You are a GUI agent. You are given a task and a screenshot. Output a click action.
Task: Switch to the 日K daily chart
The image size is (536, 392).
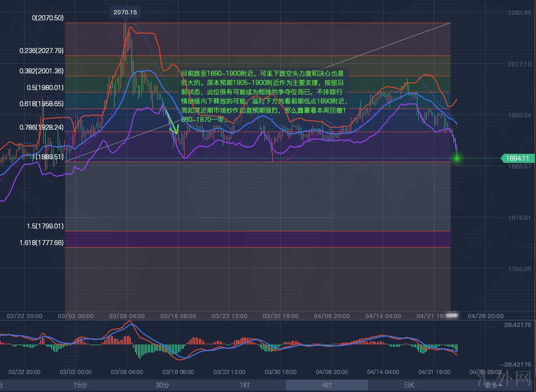point(409,385)
